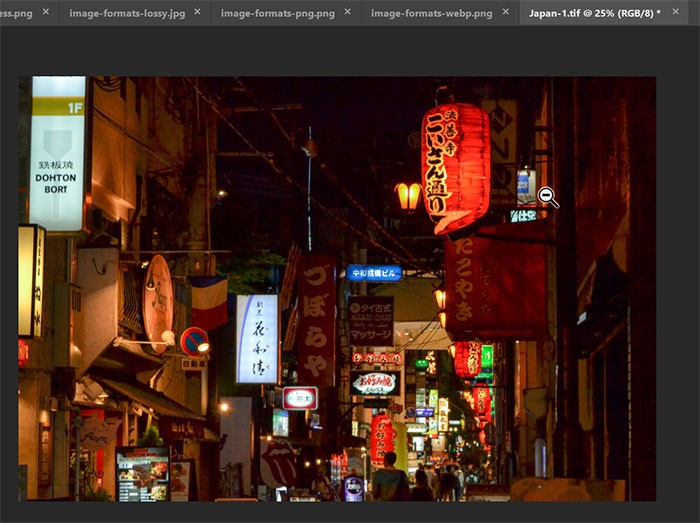Open the image-formats-png.png document tab
The height and width of the screenshot is (523, 700).
(x=278, y=13)
